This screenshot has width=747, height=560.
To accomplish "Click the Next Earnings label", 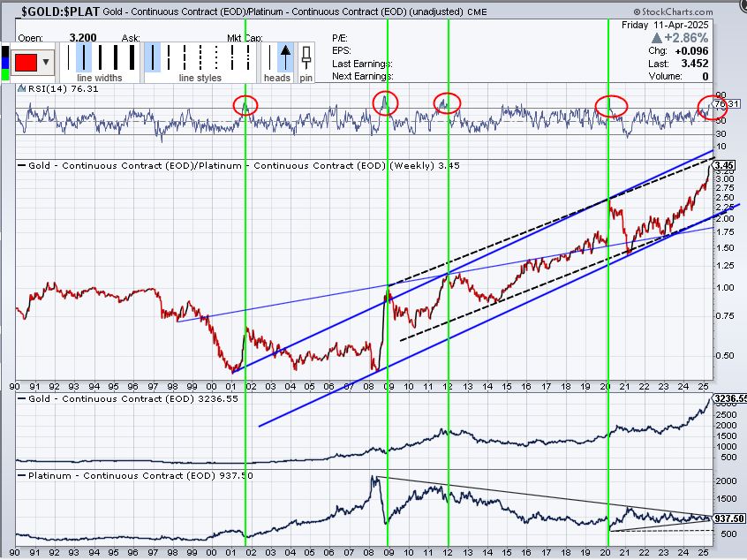I will [x=363, y=76].
